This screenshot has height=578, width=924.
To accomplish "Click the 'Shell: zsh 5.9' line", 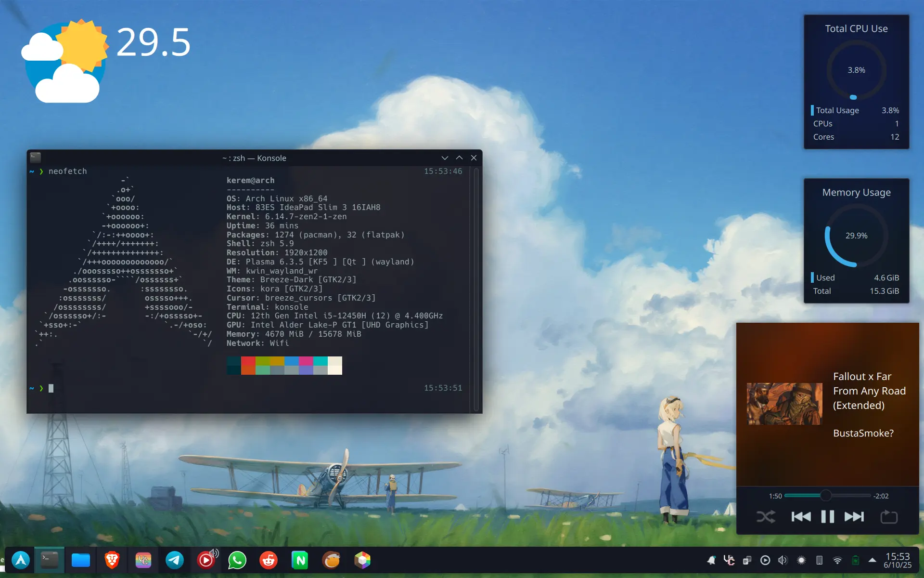I will [x=260, y=244].
